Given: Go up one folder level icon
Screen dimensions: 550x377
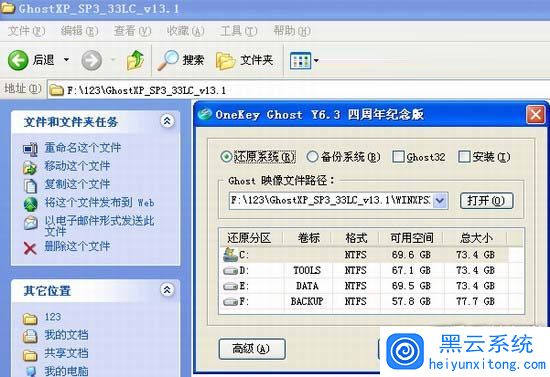Looking at the screenshot, I should pyautogui.click(x=135, y=60).
